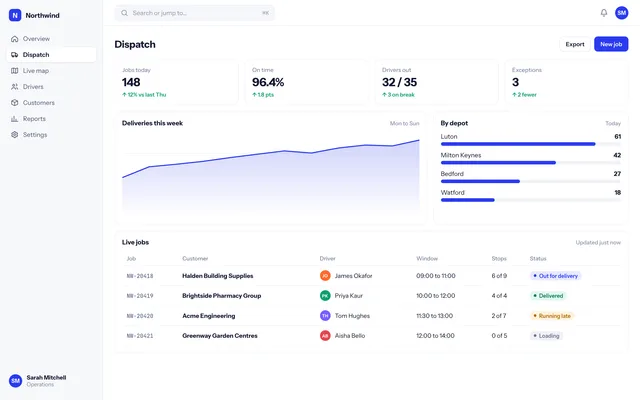Image resolution: width=640 pixels, height=400 pixels.
Task: Open the Reports chart icon
Action: pyautogui.click(x=15, y=119)
